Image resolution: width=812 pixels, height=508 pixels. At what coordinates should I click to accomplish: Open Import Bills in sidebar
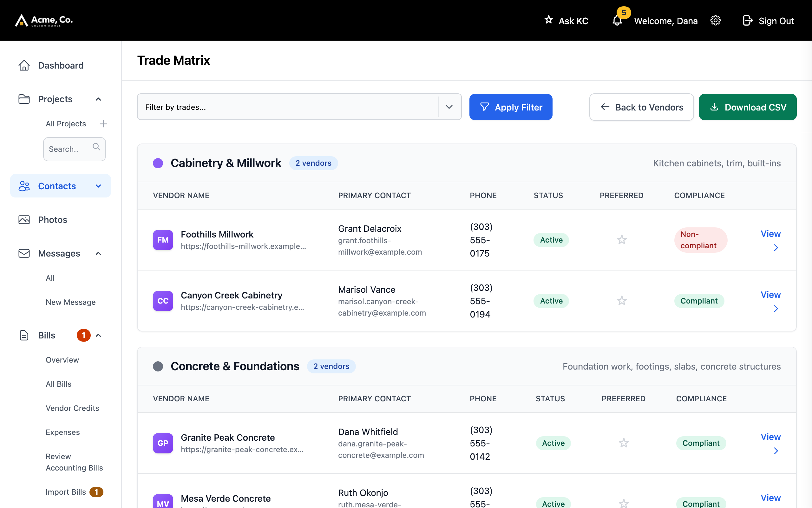tap(66, 492)
